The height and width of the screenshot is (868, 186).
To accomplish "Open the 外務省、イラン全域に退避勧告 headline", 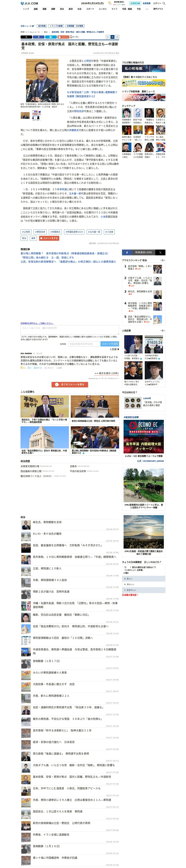I will pos(51,834).
